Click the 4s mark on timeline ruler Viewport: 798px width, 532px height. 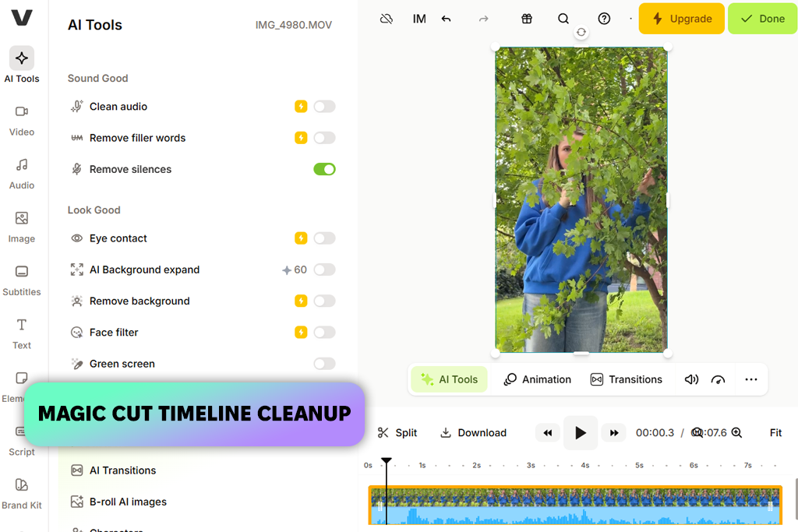click(x=584, y=465)
